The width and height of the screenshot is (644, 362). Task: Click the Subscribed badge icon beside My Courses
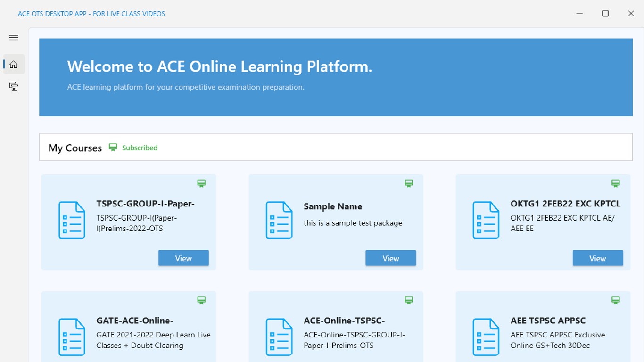tap(113, 148)
